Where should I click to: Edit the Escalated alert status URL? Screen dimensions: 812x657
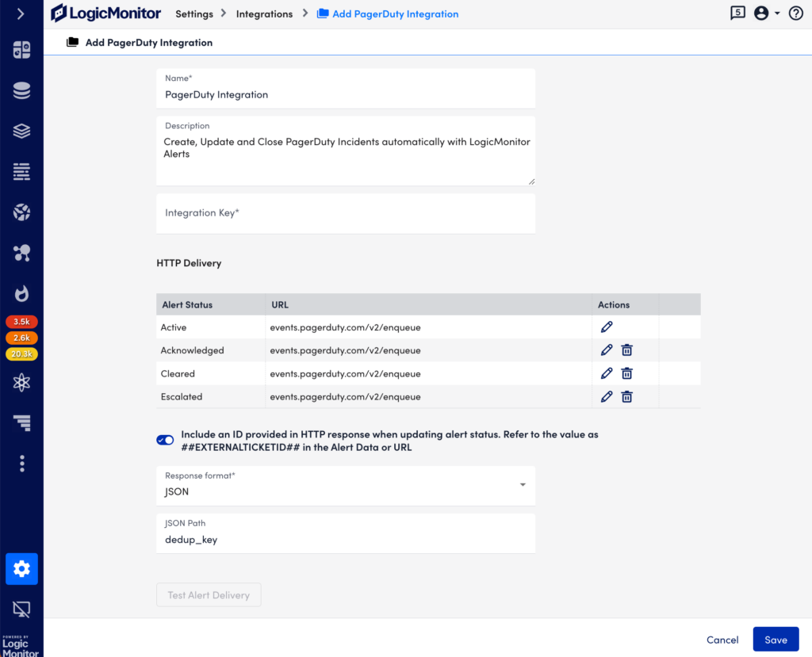(606, 396)
